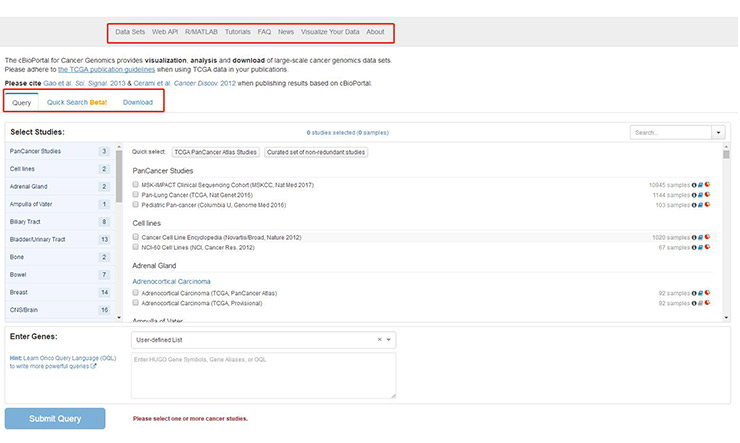View pie chart summary for Pan-Lung Cancer
The image size is (740, 443).
(x=707, y=194)
